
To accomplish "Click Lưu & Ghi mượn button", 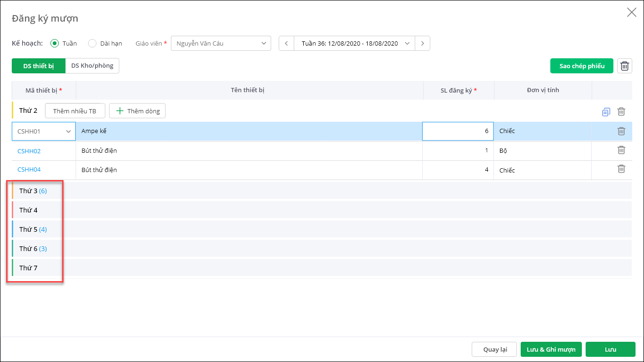I will (x=551, y=349).
